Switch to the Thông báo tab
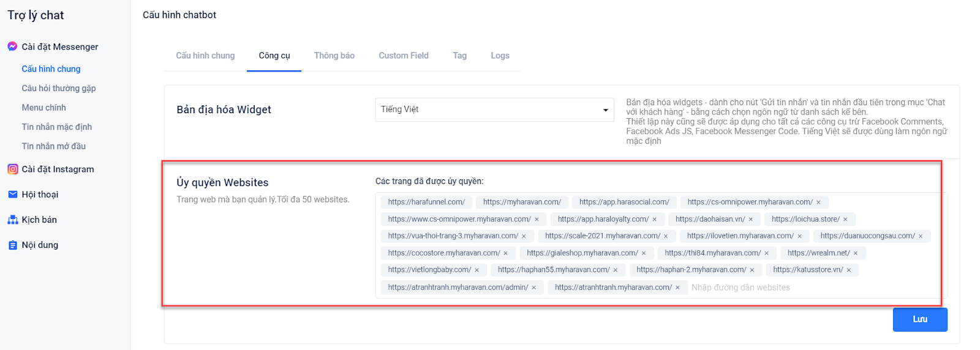Image resolution: width=980 pixels, height=350 pixels. coord(334,56)
